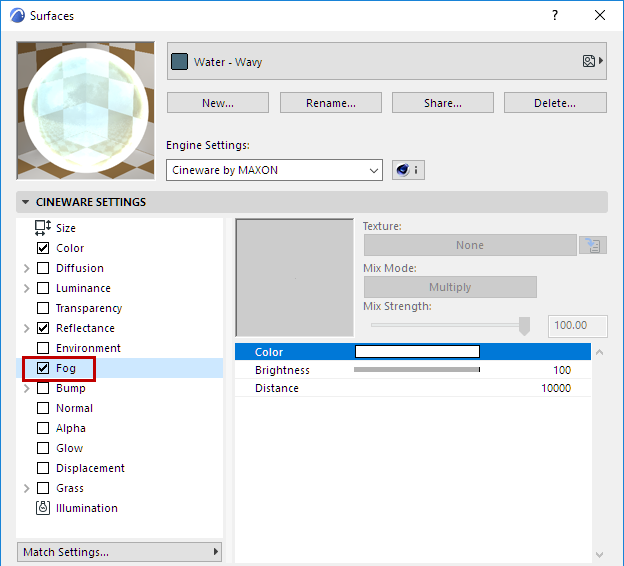624x566 pixels.
Task: Click the gray texture preview box
Action: 294,278
